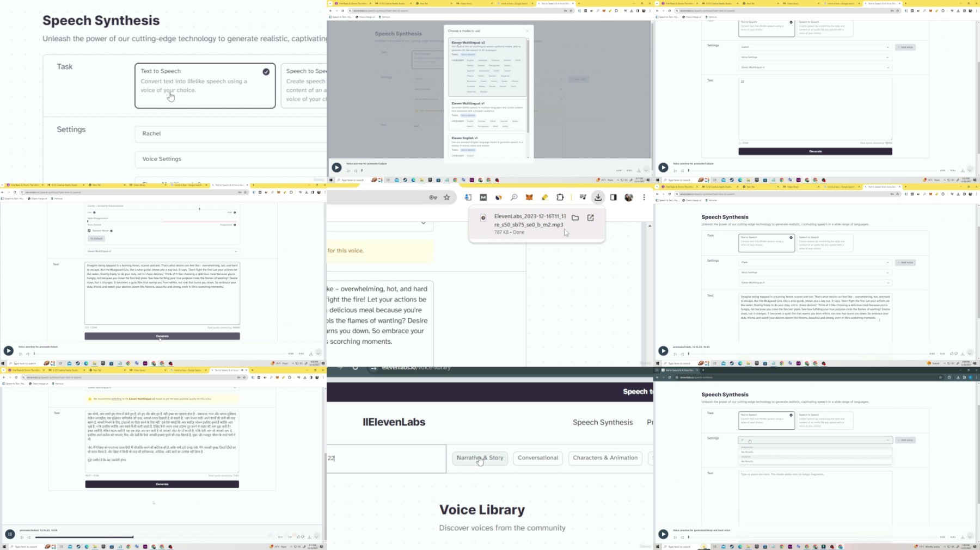Image resolution: width=980 pixels, height=550 pixels.
Task: Adjust the Clarity + Similarity Enhancement slider
Action: 162,209
